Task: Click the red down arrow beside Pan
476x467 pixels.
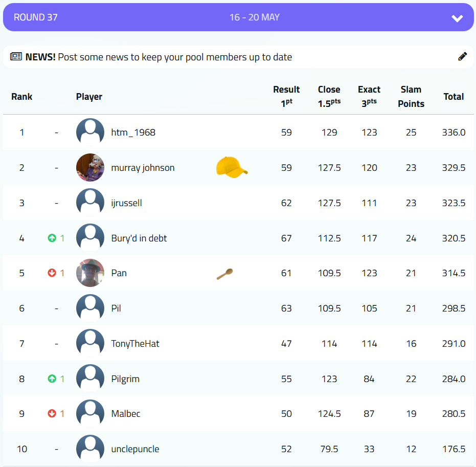Action: [52, 273]
